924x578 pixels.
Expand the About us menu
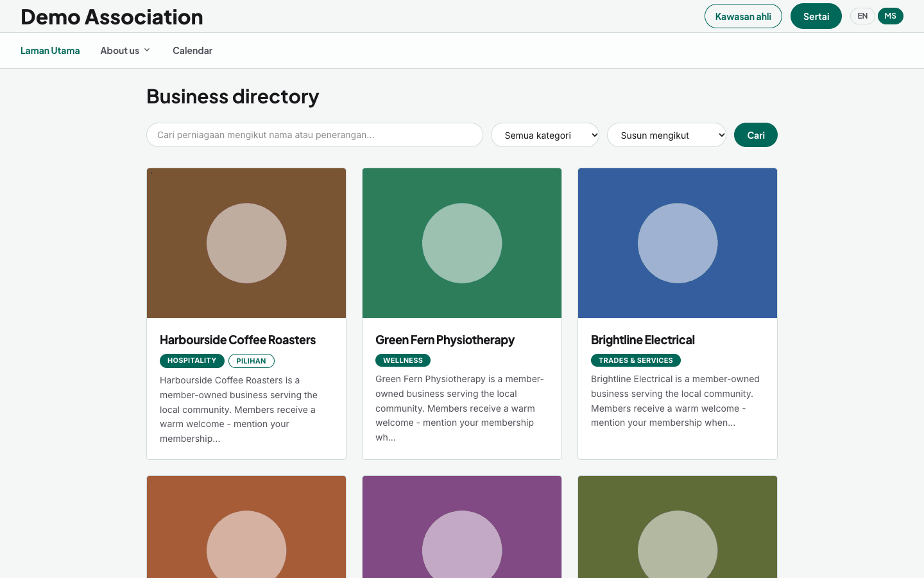click(x=125, y=51)
